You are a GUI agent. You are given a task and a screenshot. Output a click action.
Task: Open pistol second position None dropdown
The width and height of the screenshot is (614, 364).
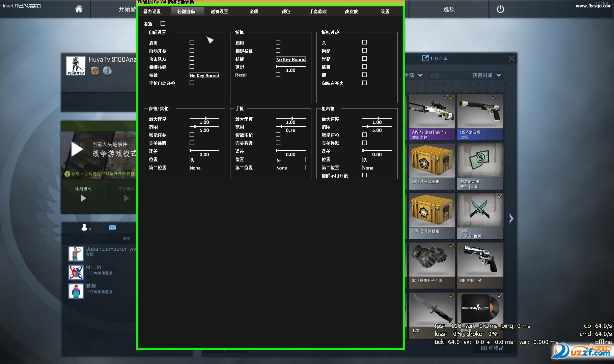click(291, 168)
